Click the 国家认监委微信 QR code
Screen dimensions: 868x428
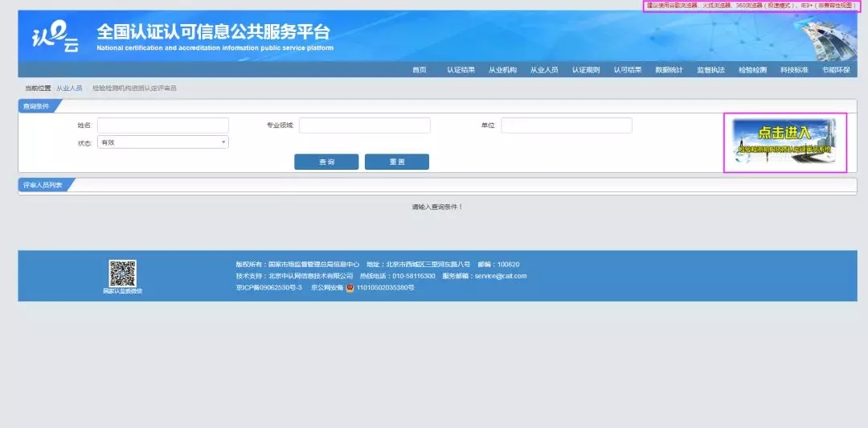click(122, 274)
